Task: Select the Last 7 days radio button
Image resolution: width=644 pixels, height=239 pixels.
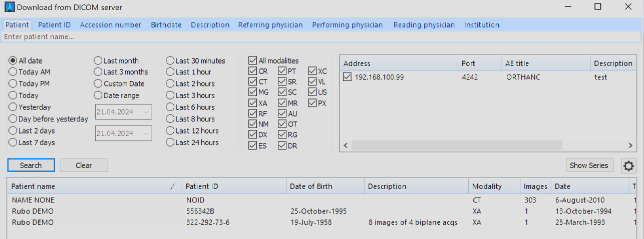Action: pyautogui.click(x=13, y=142)
